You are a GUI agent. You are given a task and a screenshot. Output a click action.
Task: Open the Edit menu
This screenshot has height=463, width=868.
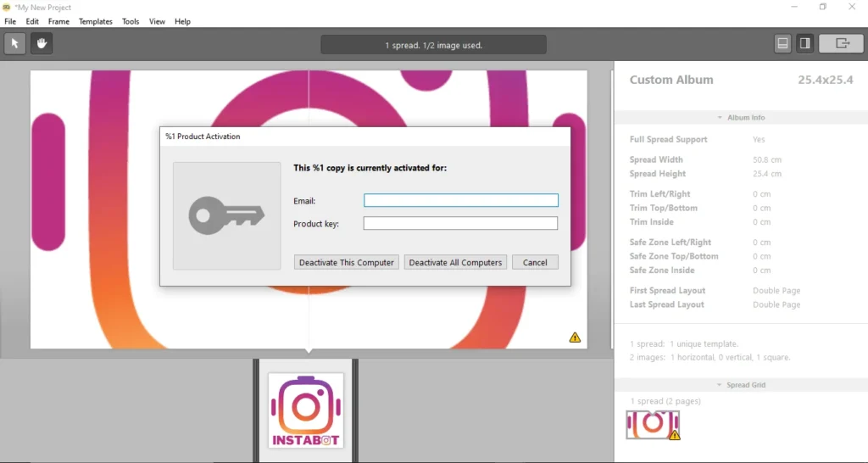(32, 21)
